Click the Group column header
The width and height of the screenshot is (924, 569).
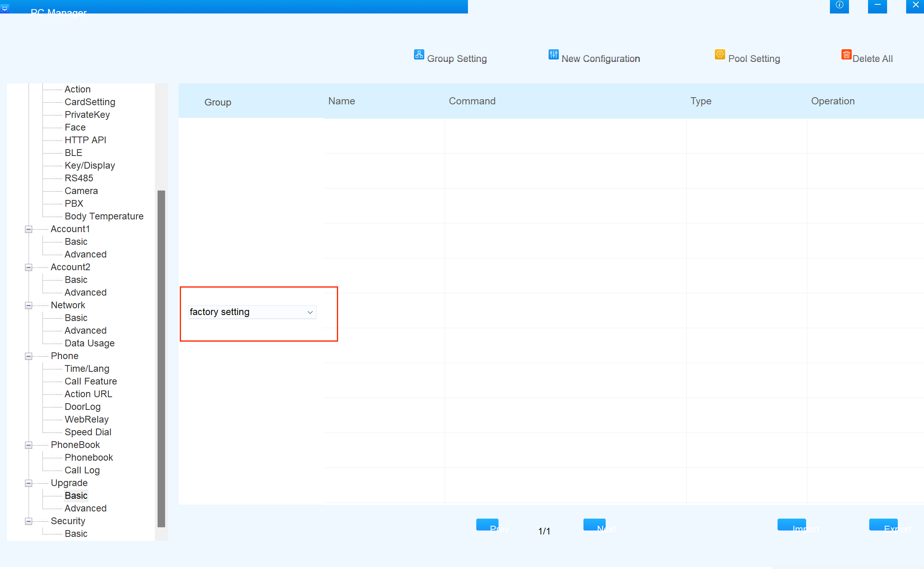(218, 102)
